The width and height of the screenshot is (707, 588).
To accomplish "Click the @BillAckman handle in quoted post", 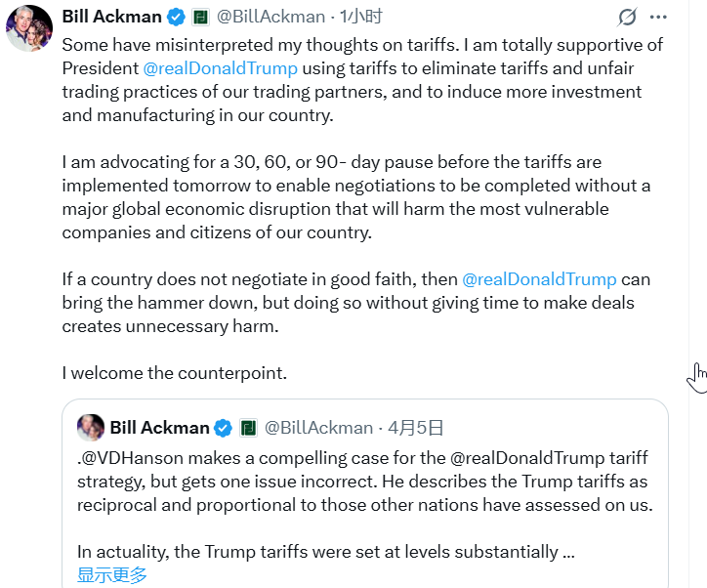I will pos(319,428).
